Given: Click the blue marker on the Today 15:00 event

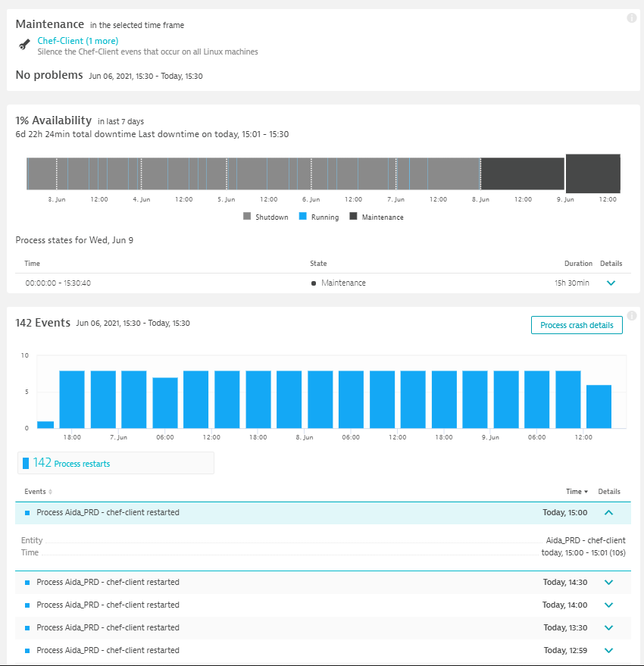Looking at the screenshot, I should 28,512.
